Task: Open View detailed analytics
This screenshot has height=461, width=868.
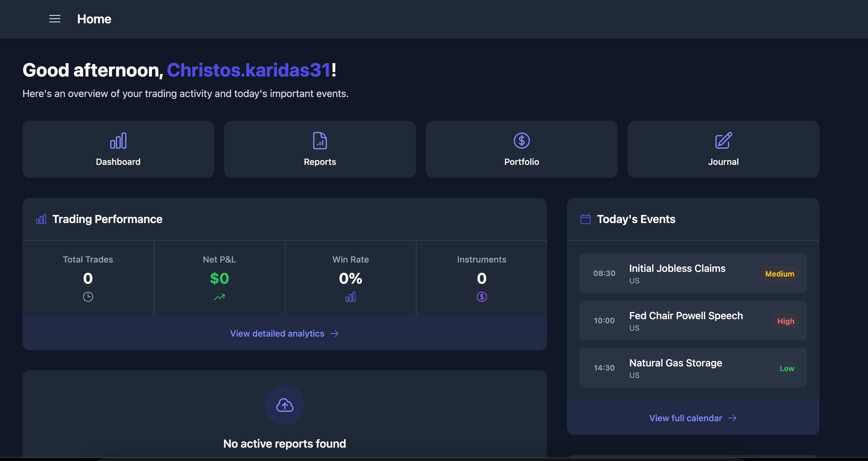Action: click(277, 333)
